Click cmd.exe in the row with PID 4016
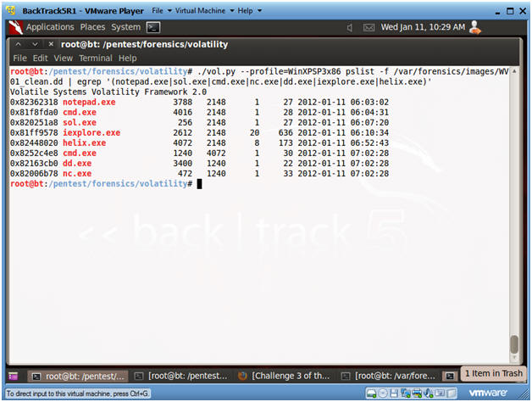This screenshot has height=402, width=532. click(x=80, y=113)
